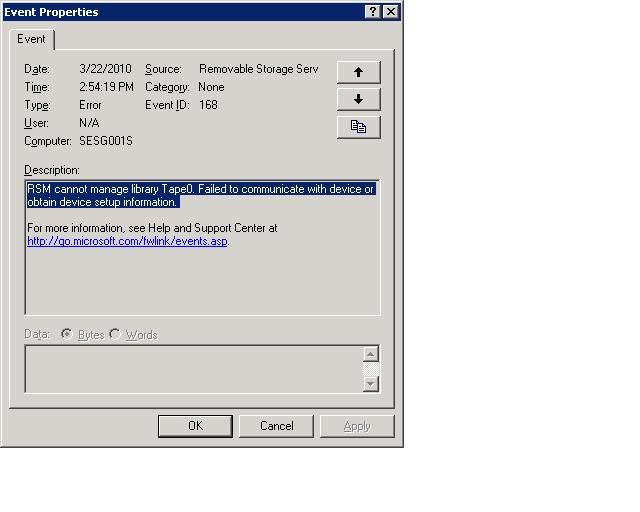Click the data box scroll down arrow
Viewport: 640px width, 512px height.
click(371, 384)
